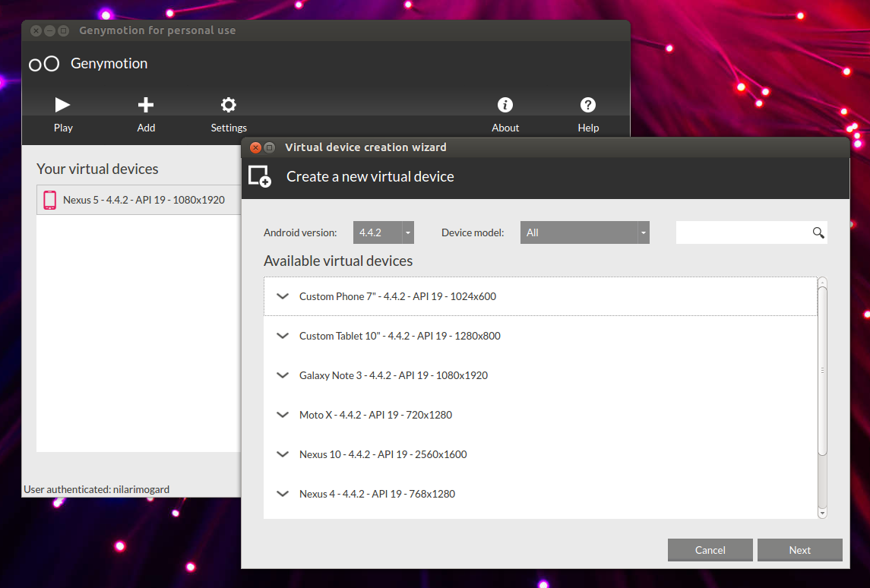Image resolution: width=870 pixels, height=588 pixels.
Task: Click the Next button
Action: click(x=799, y=550)
